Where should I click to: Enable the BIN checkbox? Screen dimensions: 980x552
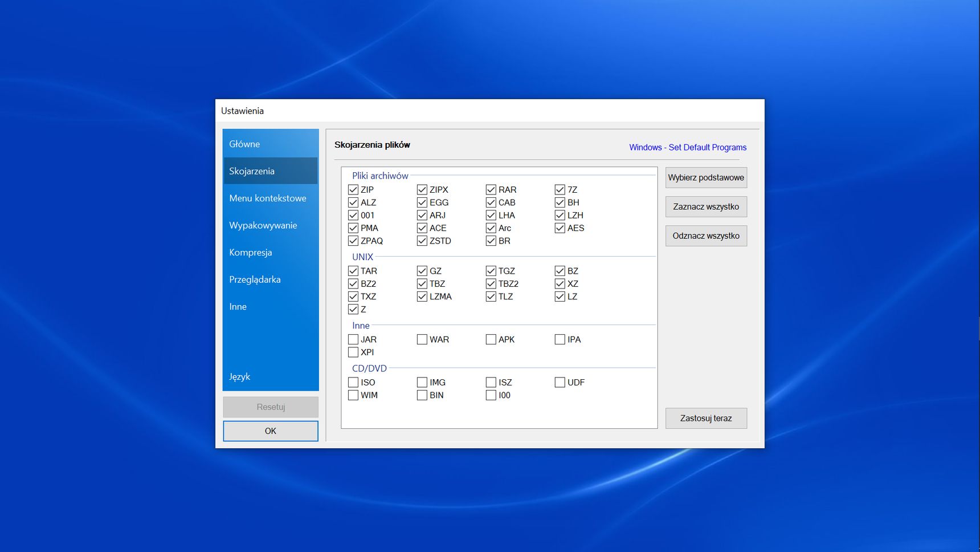click(x=422, y=395)
